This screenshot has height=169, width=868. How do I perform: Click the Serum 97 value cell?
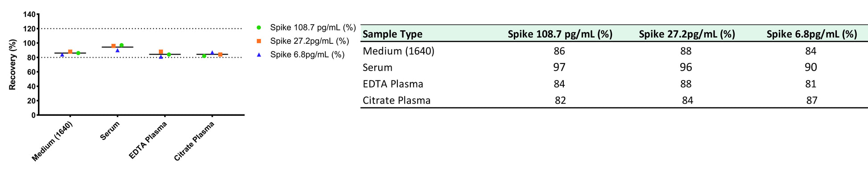point(559,68)
